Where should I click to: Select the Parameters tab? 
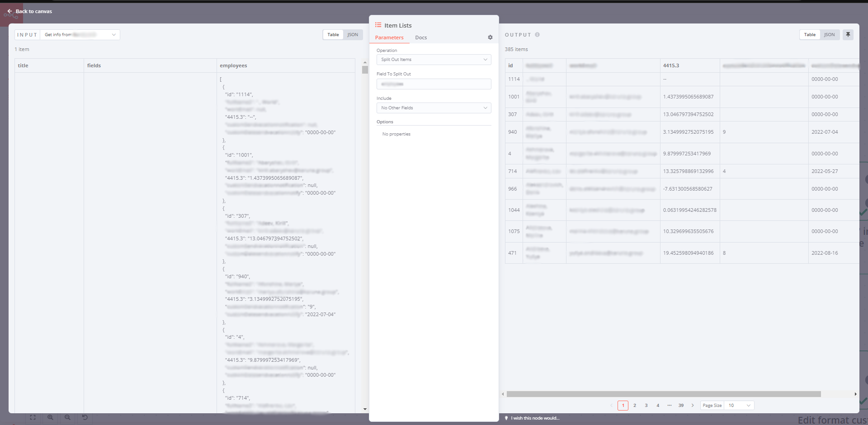pos(389,37)
